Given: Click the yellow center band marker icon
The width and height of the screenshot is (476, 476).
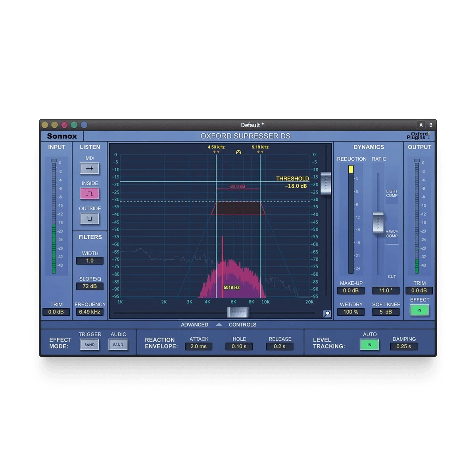Looking at the screenshot, I should click(238, 152).
